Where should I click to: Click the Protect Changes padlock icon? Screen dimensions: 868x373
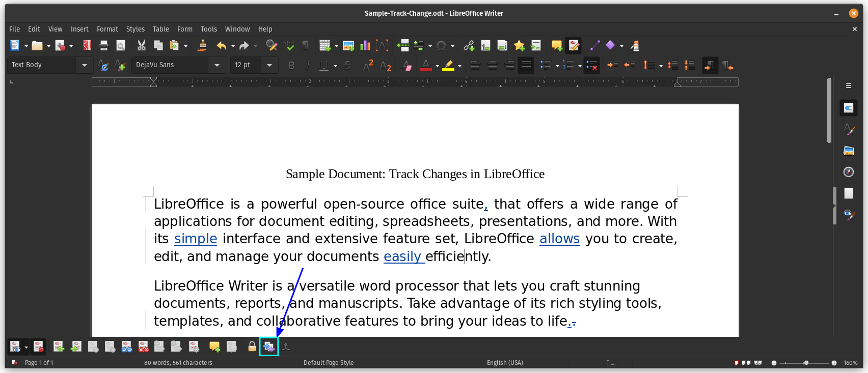tap(252, 347)
